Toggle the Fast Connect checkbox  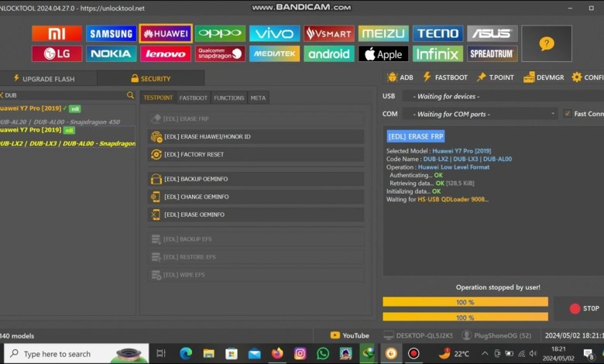pos(568,114)
